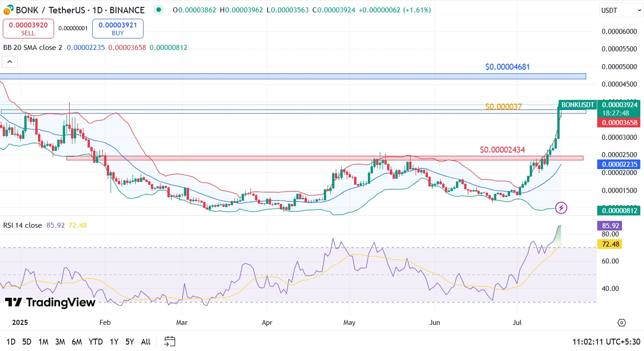
Task: Click the red 0.00003658 price label
Action: [619, 122]
